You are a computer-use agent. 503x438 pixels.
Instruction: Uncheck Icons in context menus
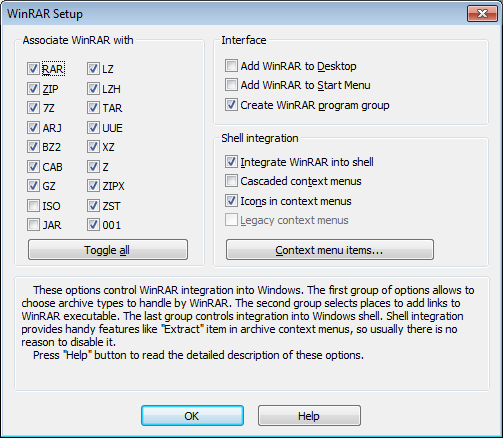click(231, 201)
